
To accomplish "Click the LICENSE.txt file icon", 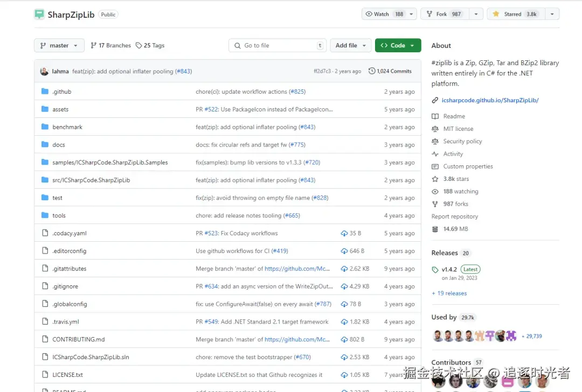I will (x=45, y=375).
